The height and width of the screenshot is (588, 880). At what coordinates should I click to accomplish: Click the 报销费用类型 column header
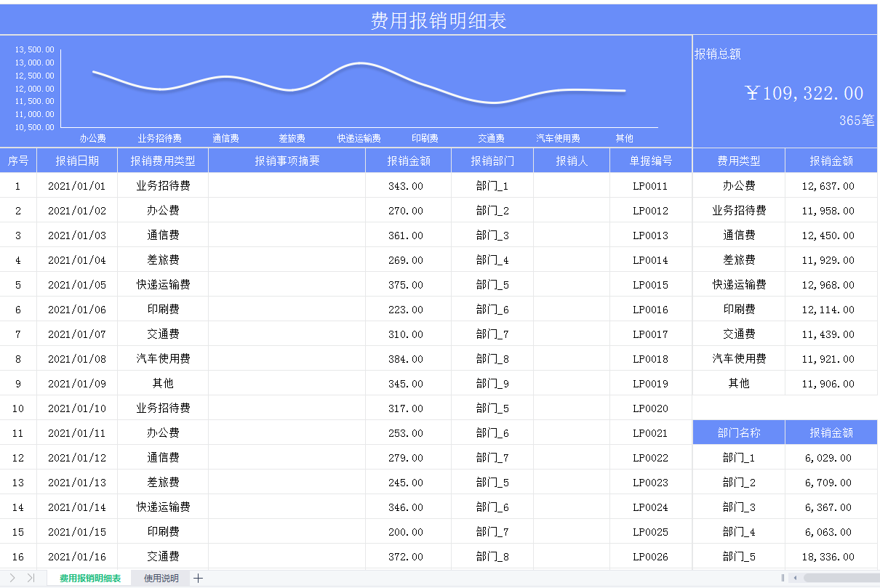pyautogui.click(x=162, y=160)
